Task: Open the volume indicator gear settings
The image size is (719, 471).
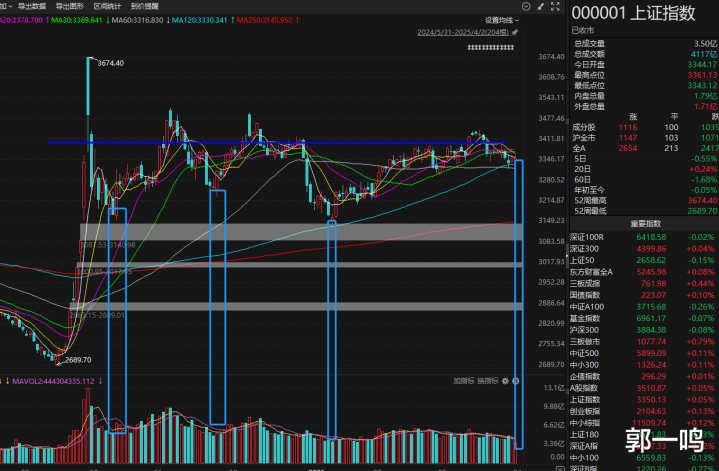Action: pos(506,381)
